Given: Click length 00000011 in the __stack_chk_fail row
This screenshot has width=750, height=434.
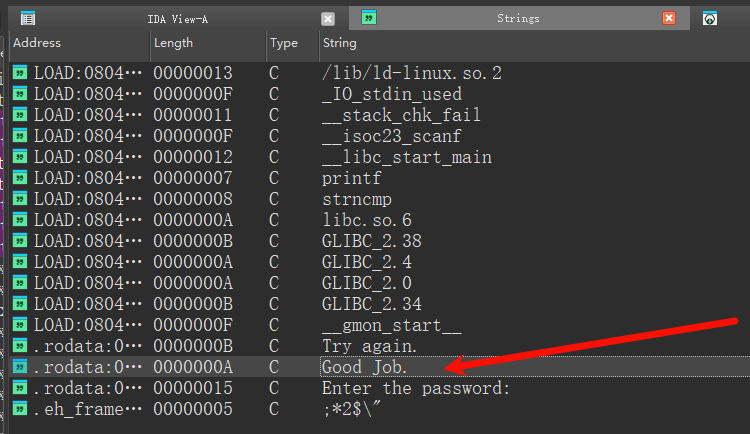Looking at the screenshot, I should point(193,115).
